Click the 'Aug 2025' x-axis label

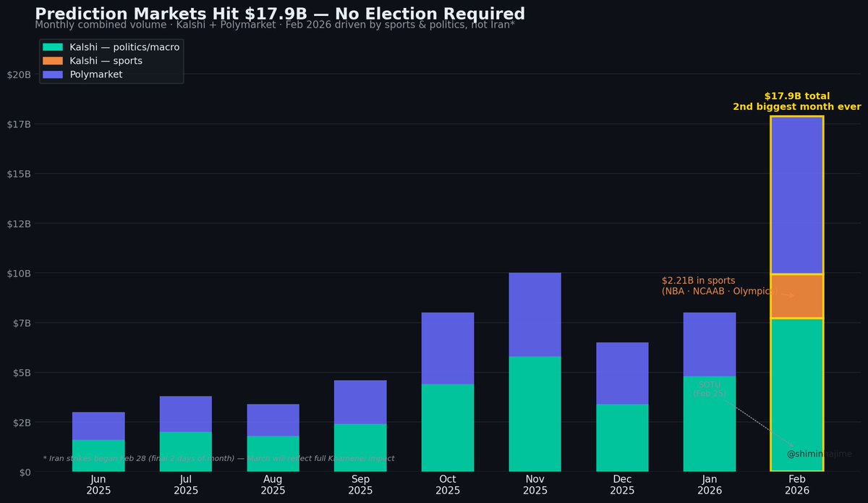click(x=273, y=485)
